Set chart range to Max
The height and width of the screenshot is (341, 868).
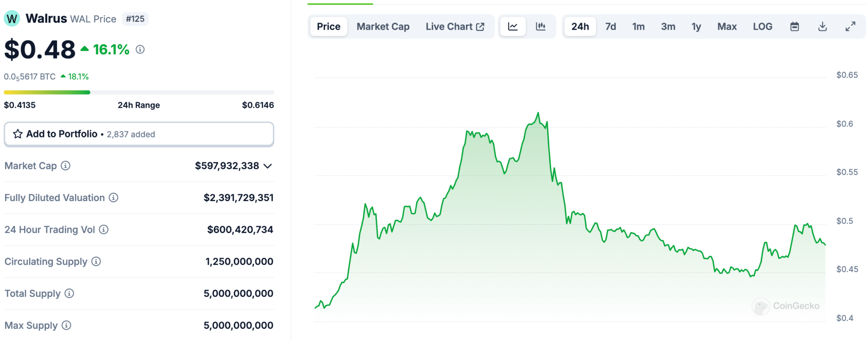727,27
